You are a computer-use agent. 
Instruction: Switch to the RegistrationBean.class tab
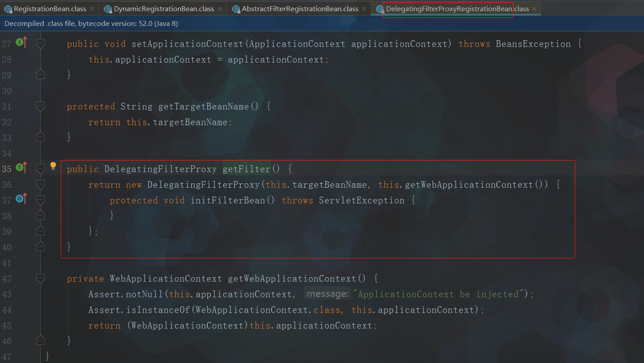tap(50, 9)
